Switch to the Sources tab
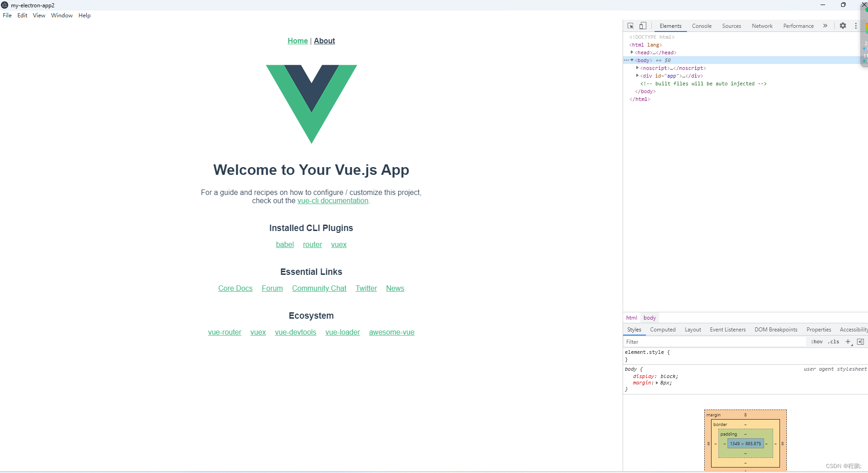Viewport: 868px width, 473px height. (732, 26)
